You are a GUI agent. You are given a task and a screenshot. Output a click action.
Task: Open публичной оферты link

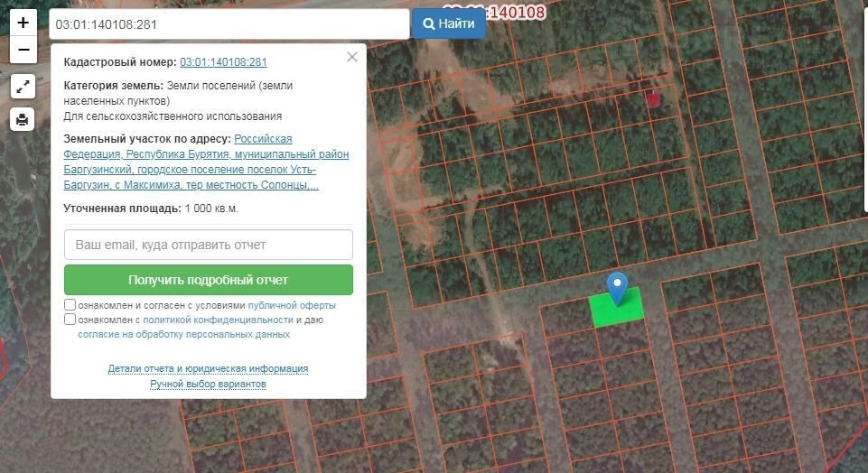(x=291, y=305)
